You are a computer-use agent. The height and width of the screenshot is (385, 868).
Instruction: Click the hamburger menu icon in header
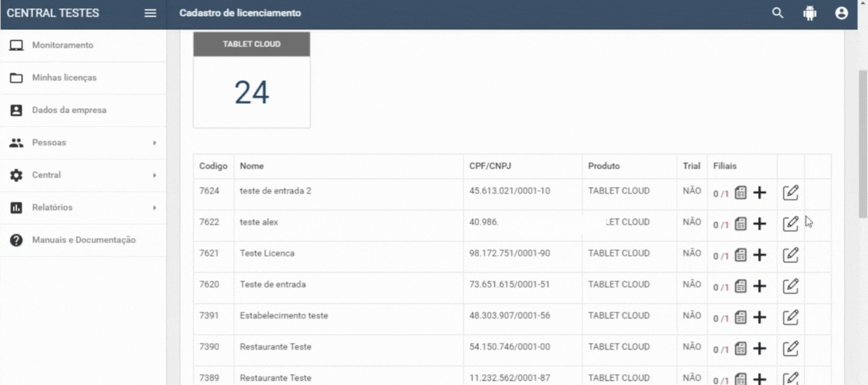point(150,13)
